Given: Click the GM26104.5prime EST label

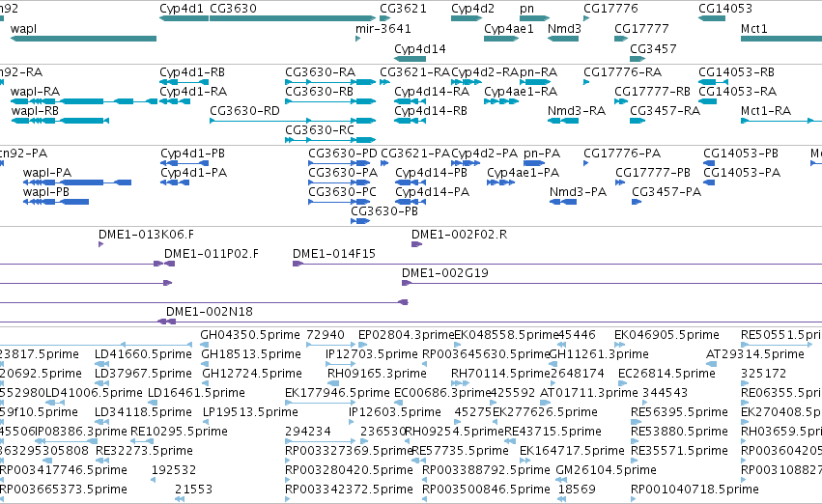Looking at the screenshot, I should 606,470.
